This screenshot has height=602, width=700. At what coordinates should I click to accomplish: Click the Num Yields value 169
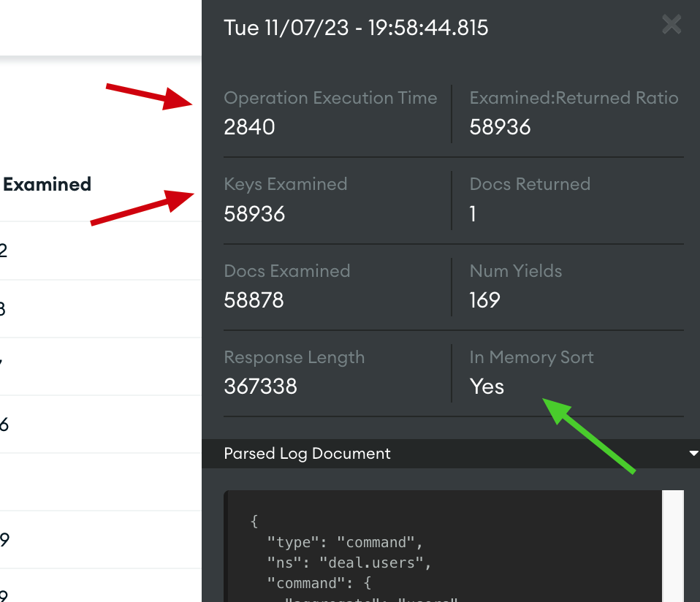pyautogui.click(x=484, y=300)
